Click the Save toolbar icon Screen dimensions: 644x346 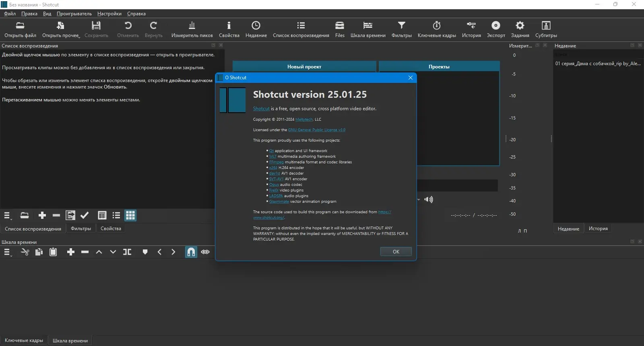coord(96,26)
